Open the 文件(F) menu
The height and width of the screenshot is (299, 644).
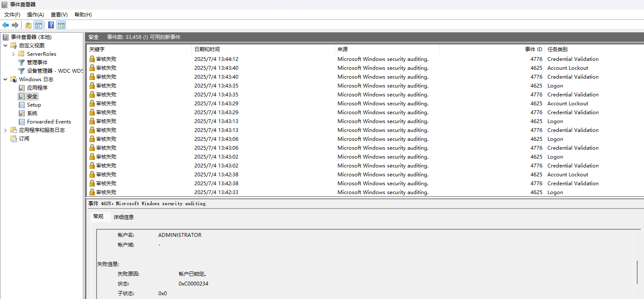pyautogui.click(x=12, y=15)
